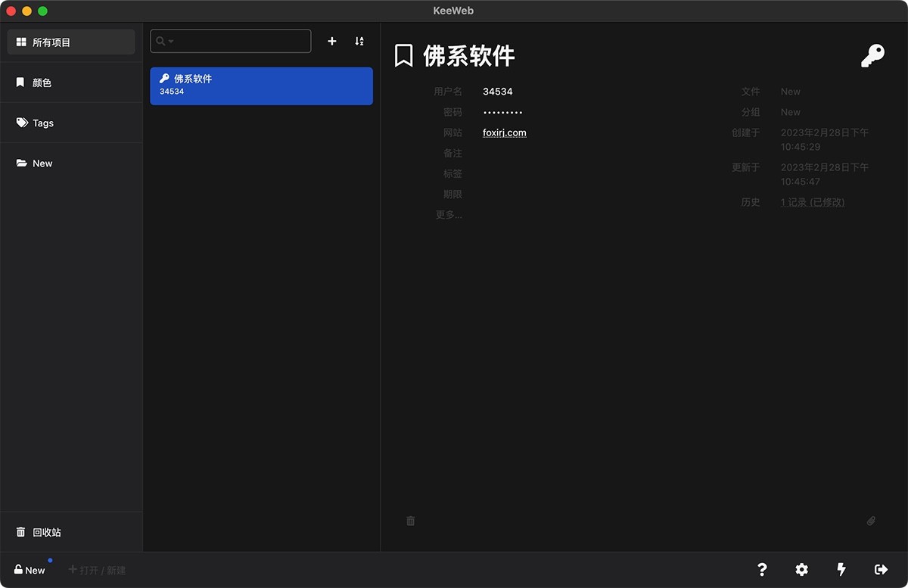
Task: Expand 更多 to show additional fields
Action: 448,214
